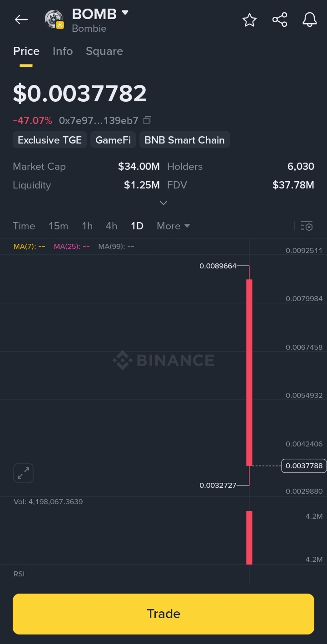Open the BOMB token switcher dropdown
The width and height of the screenshot is (327, 644).
tap(125, 13)
